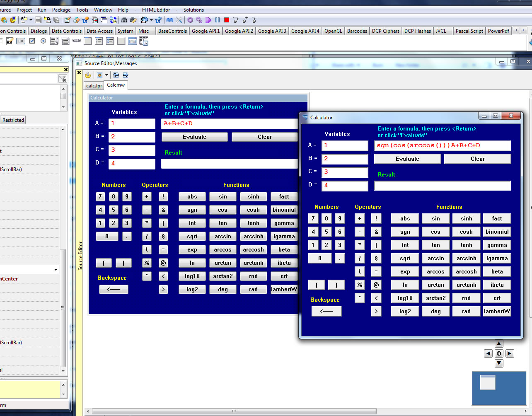Select the ListBox component on palette
Viewport: 532px width, 416px height.
[x=54, y=41]
